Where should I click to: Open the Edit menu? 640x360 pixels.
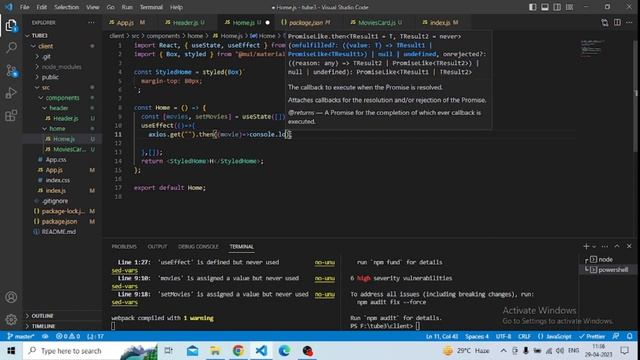click(x=42, y=7)
